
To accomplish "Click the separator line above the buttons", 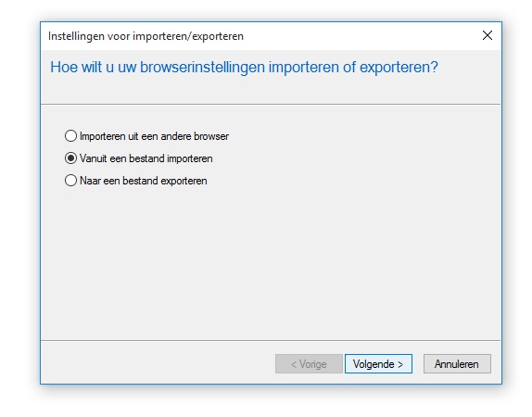I will (x=271, y=340).
